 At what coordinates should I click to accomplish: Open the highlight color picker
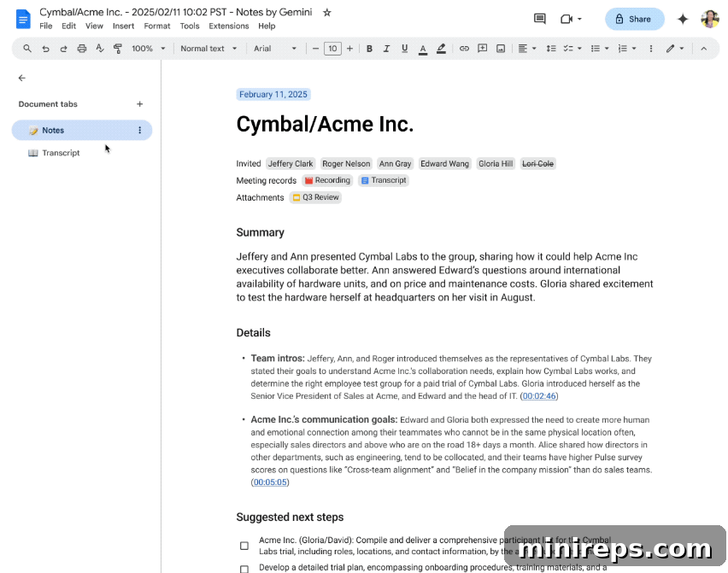(x=441, y=49)
